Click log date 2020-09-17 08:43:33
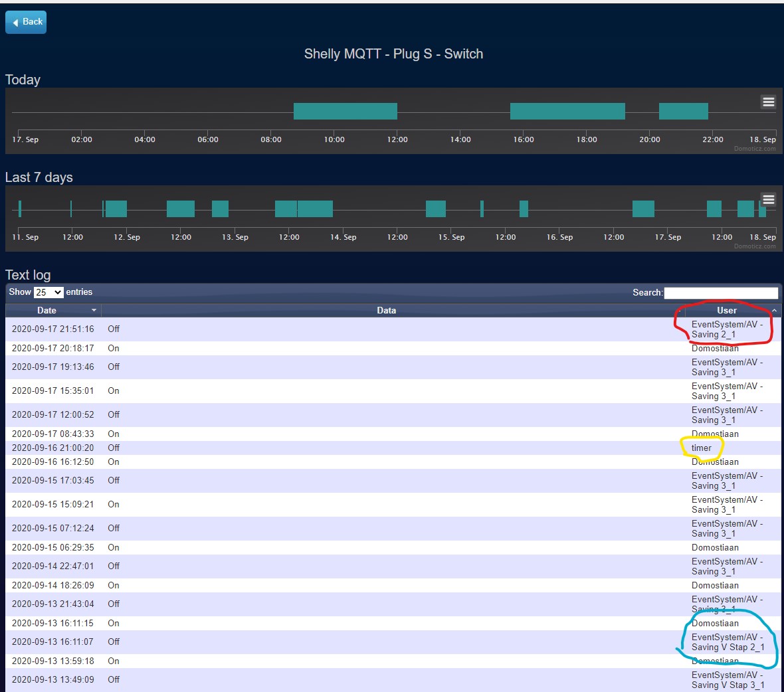Screen dimensions: 784x692 pyautogui.click(x=53, y=434)
